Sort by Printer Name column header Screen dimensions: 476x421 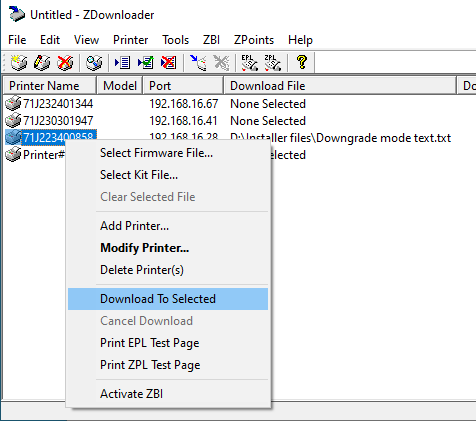pyautogui.click(x=50, y=86)
